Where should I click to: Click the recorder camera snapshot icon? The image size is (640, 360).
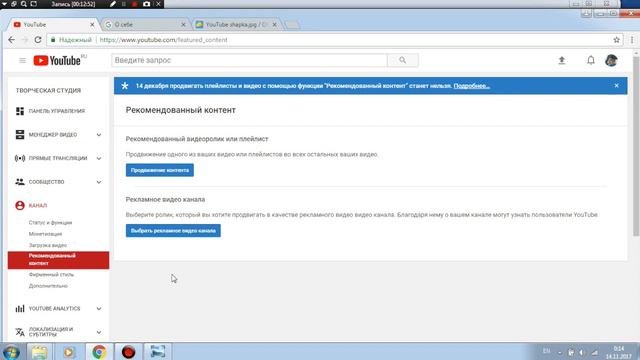pyautogui.click(x=147, y=4)
